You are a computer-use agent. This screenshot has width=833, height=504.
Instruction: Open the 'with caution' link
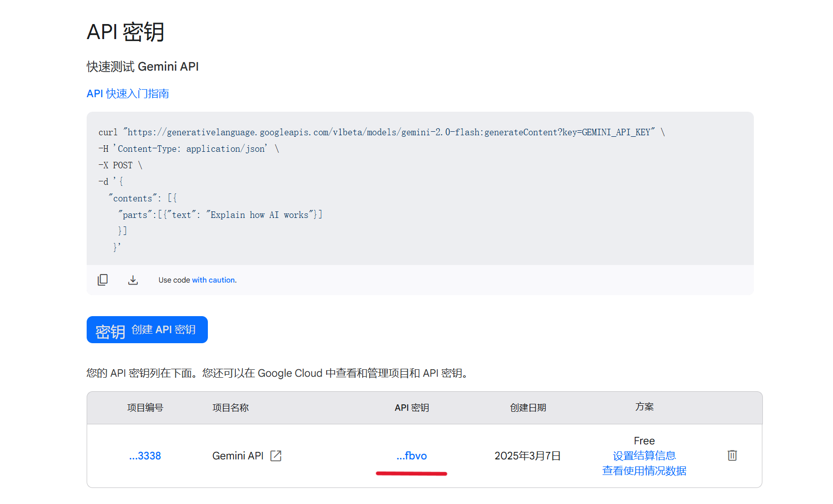tap(213, 280)
